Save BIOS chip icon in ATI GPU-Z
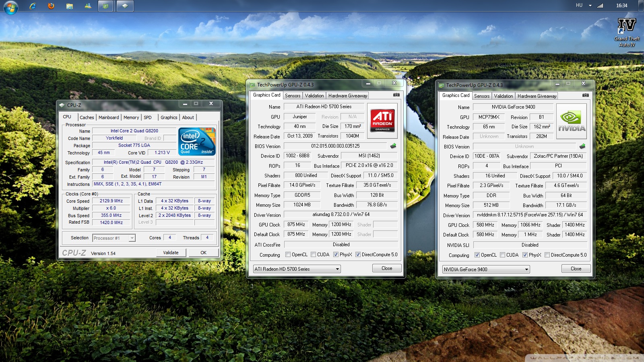The image size is (644, 362). pos(393,146)
